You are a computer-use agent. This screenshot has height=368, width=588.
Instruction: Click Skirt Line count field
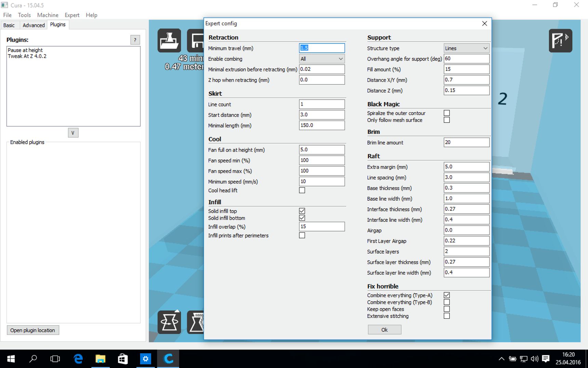[x=322, y=104]
